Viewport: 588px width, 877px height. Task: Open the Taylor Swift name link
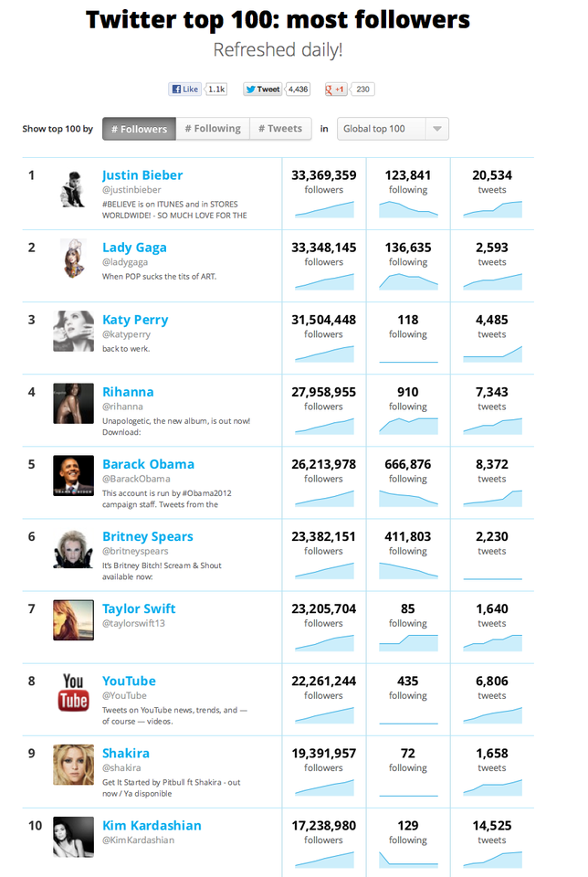coord(139,608)
